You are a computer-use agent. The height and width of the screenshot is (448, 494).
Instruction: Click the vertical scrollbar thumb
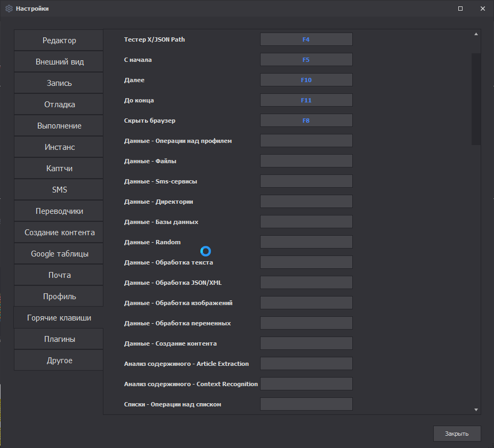(x=476, y=99)
